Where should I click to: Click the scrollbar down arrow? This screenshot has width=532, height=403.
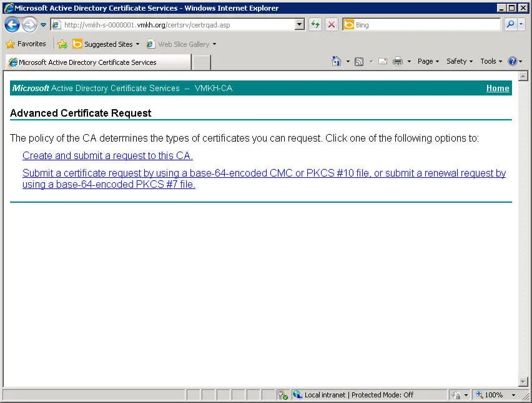pos(523,382)
